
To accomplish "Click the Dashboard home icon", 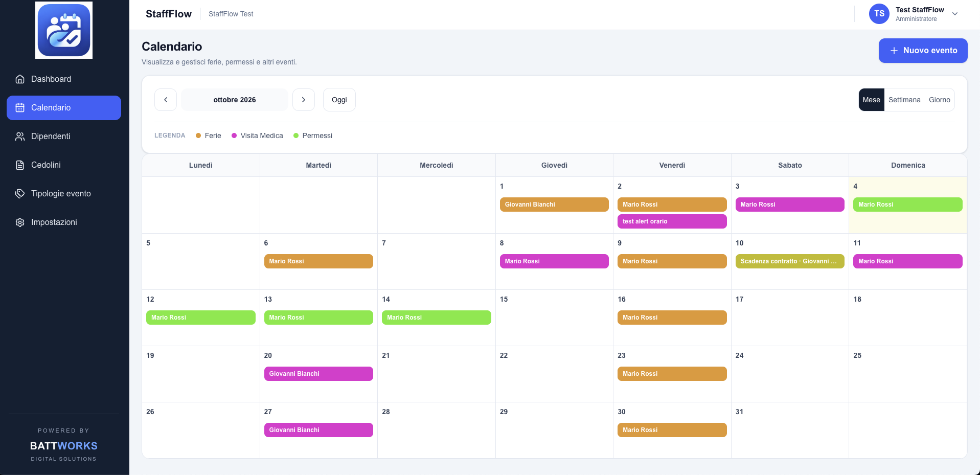I will 20,79.
